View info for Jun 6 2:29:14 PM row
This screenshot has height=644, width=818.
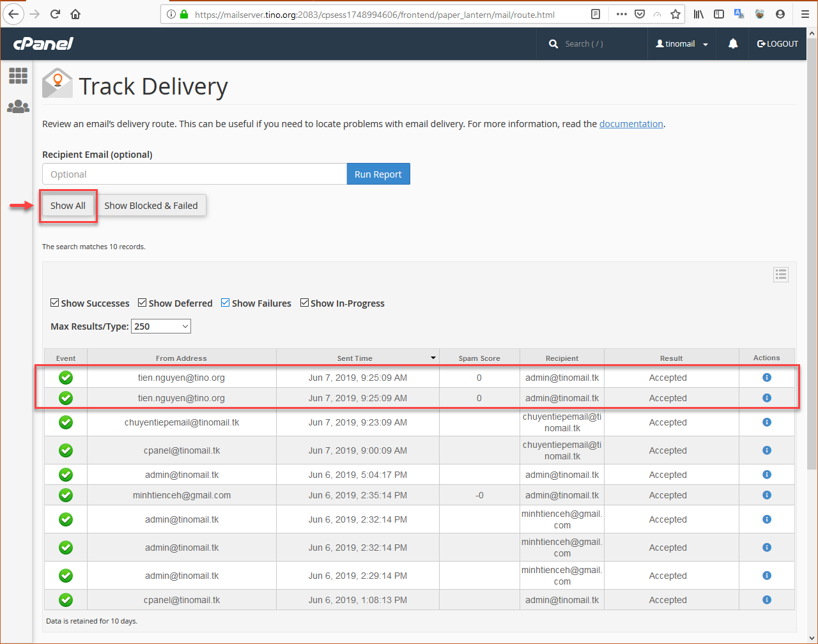(767, 576)
